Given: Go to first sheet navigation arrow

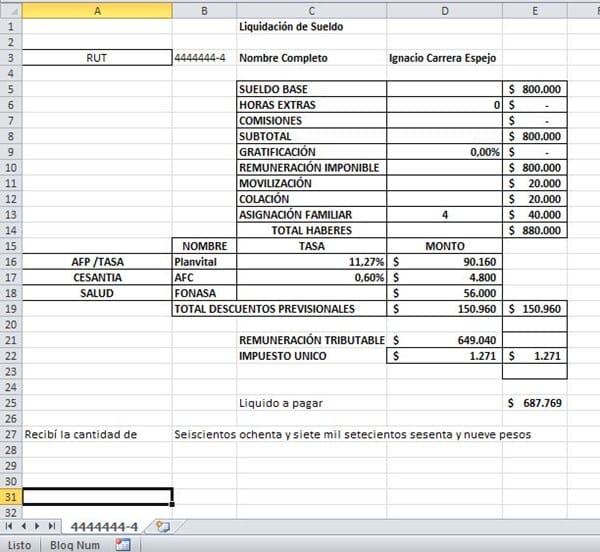Looking at the screenshot, I should click(9, 526).
